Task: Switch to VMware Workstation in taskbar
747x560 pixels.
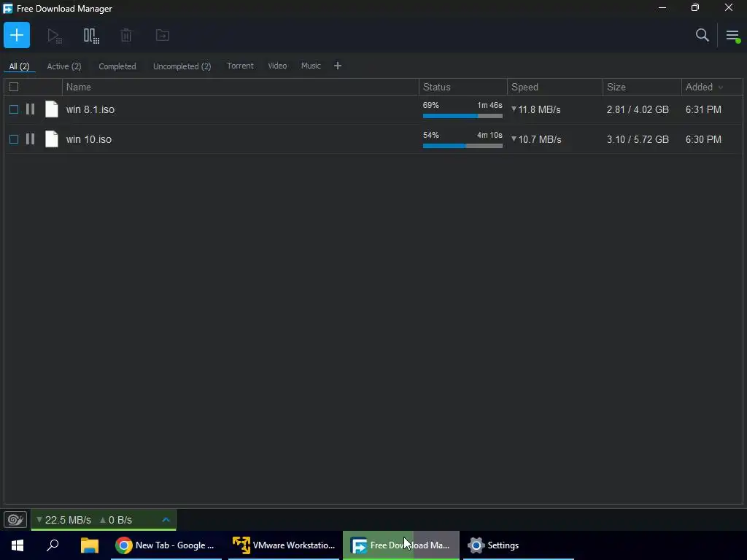Action: point(284,545)
